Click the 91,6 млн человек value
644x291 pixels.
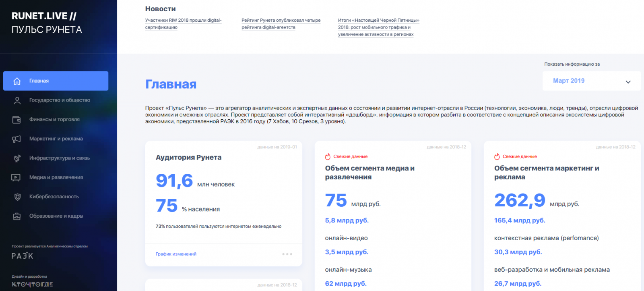coord(195,181)
